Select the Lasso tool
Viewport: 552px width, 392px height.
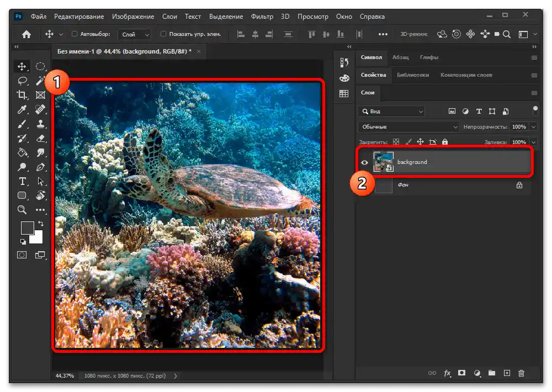click(22, 81)
